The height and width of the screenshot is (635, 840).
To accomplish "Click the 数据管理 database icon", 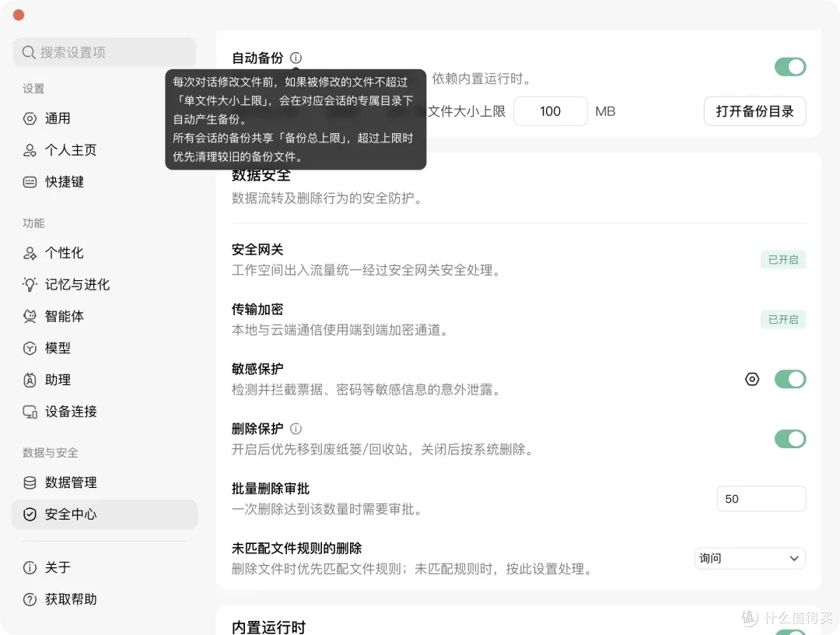I will pos(30,482).
